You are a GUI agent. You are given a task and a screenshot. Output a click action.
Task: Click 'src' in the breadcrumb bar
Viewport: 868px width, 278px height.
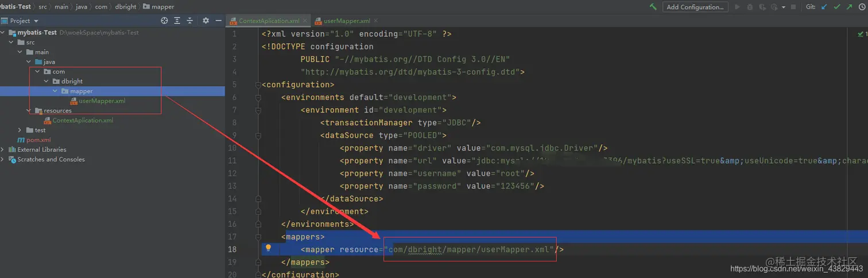click(x=44, y=7)
